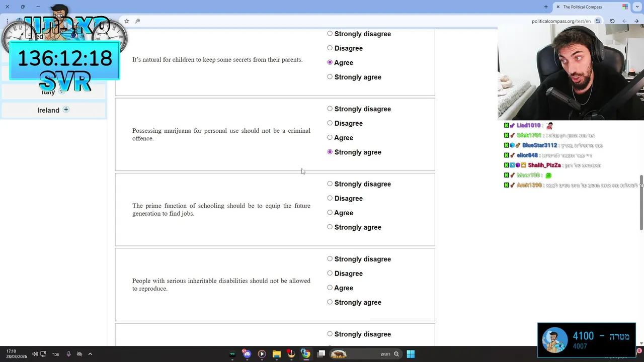Open site information icon beside the URL
Image resolution: width=644 pixels, height=362 pixels.
[x=598, y=21]
